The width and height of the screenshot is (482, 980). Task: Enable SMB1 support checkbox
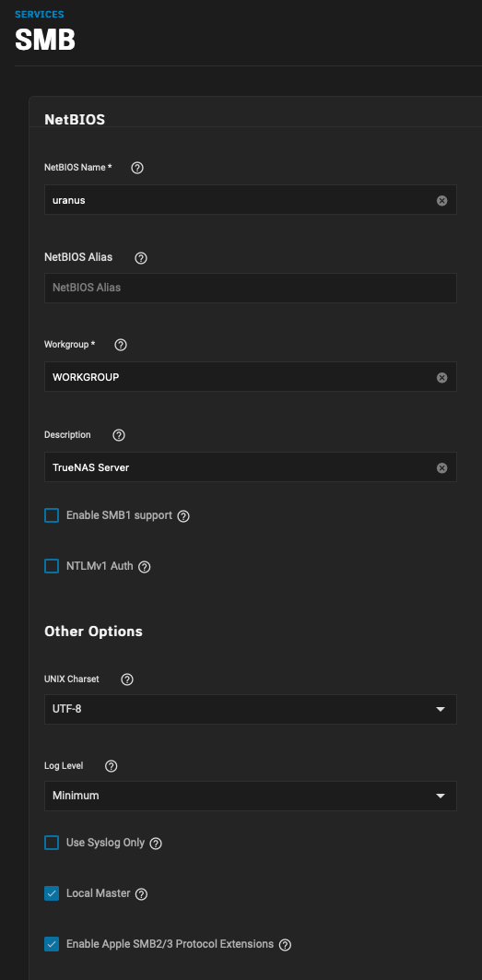click(52, 515)
